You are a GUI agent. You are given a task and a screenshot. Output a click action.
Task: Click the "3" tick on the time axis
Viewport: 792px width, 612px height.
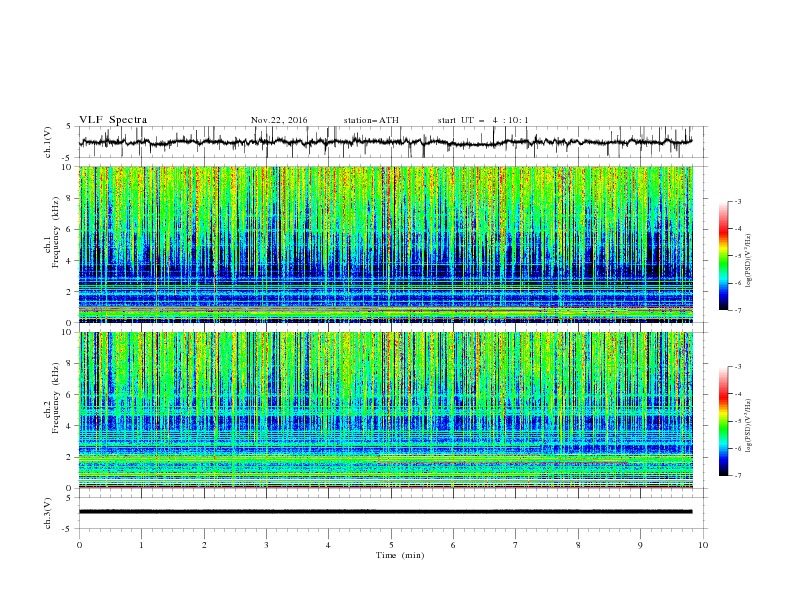coord(266,545)
